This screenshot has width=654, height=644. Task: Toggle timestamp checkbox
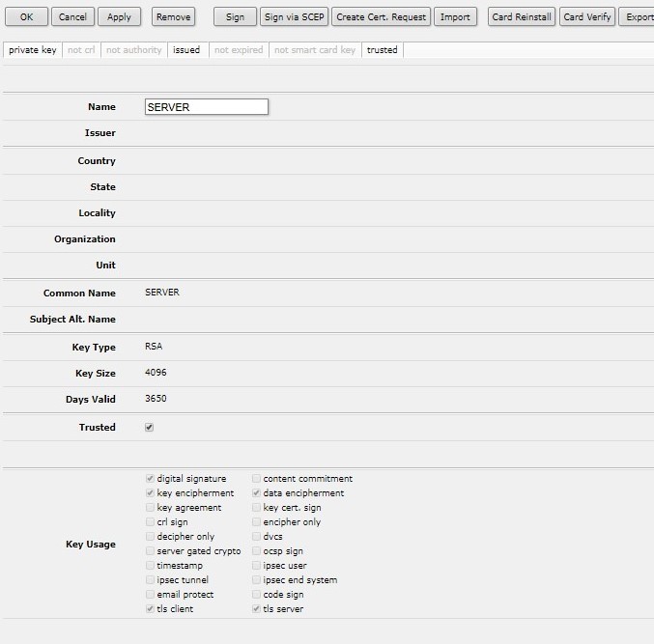pos(150,565)
